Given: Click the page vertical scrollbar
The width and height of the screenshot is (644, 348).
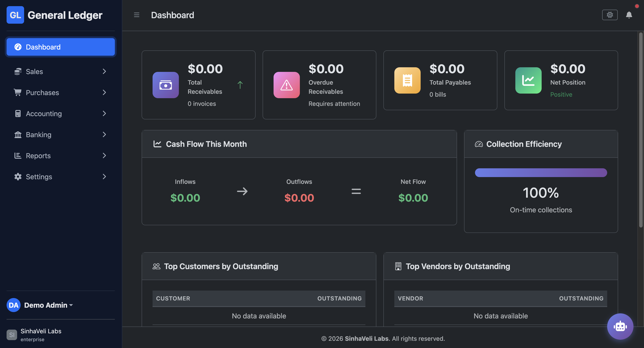Looking at the screenshot, I should point(640,130).
